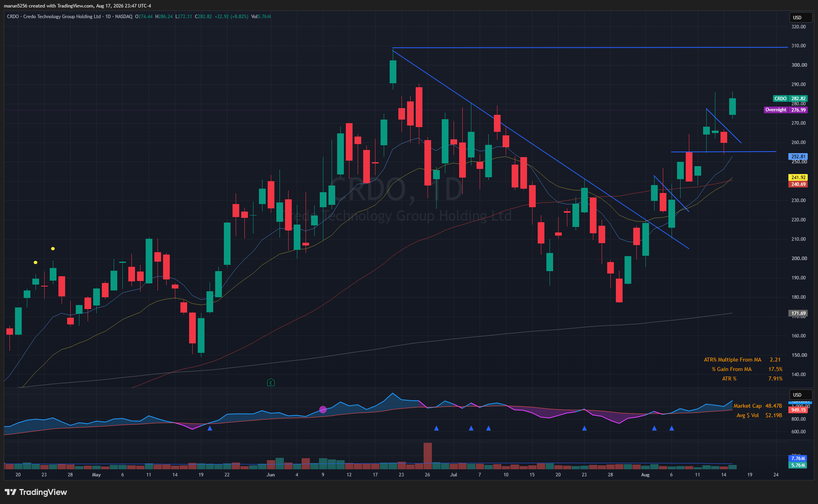Click the higher yellow dot marker

(x=53, y=249)
